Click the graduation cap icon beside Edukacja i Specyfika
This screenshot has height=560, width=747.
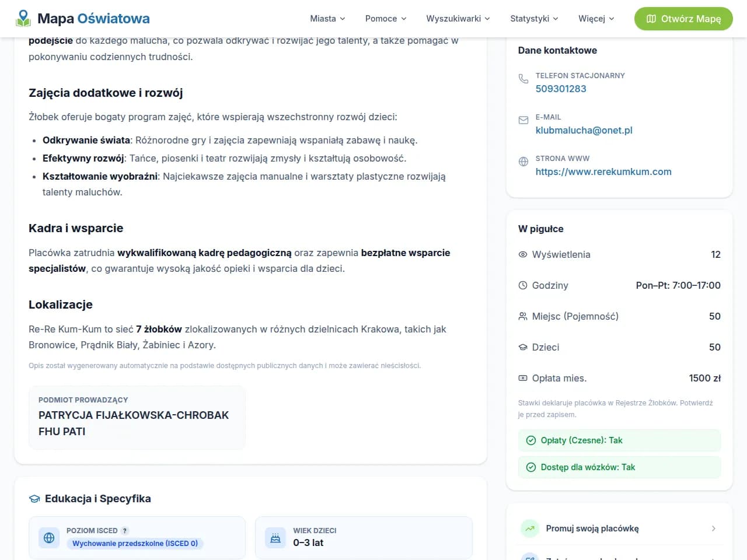[34, 499]
